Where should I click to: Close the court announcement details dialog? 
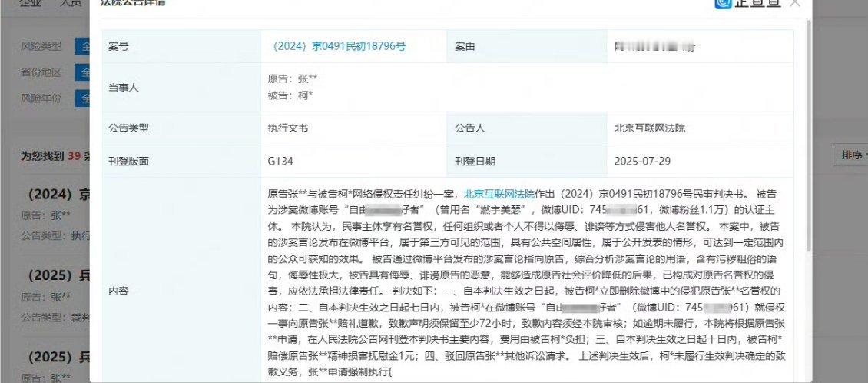point(795,3)
